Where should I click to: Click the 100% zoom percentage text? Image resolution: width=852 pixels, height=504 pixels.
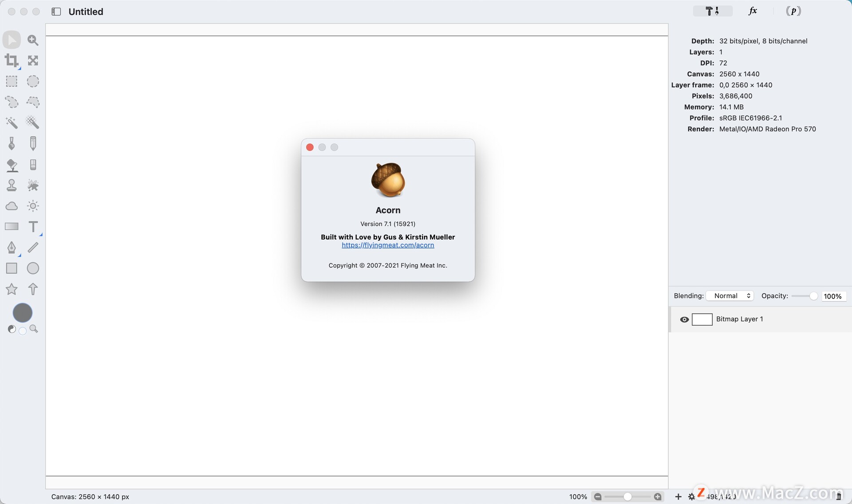[x=578, y=497]
